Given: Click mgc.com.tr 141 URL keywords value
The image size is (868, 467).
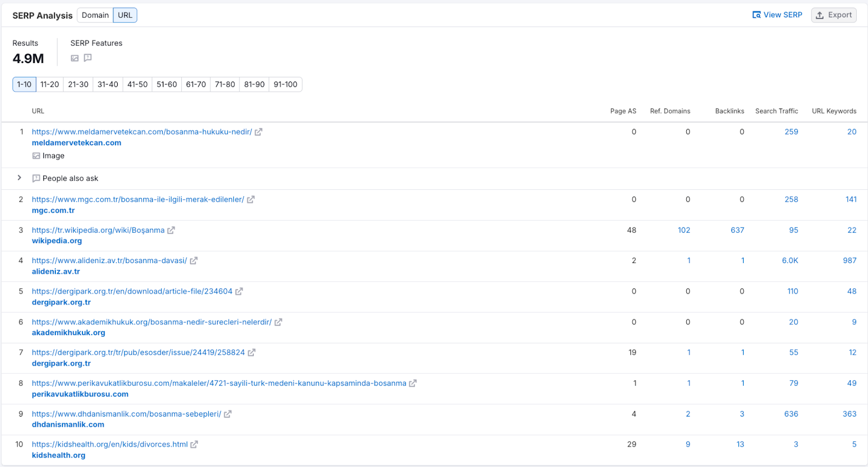Looking at the screenshot, I should click(851, 200).
